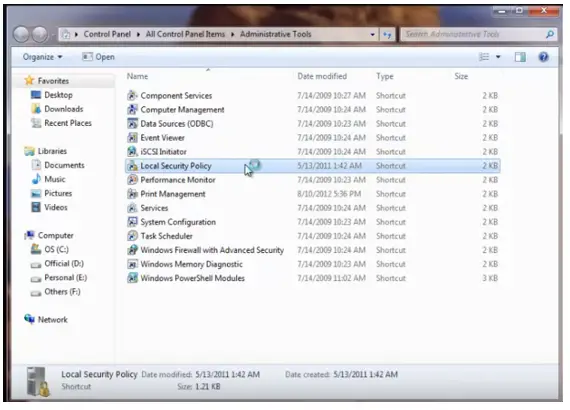Select the Task Scheduler row name
The height and width of the screenshot is (410, 570).
[x=166, y=236]
